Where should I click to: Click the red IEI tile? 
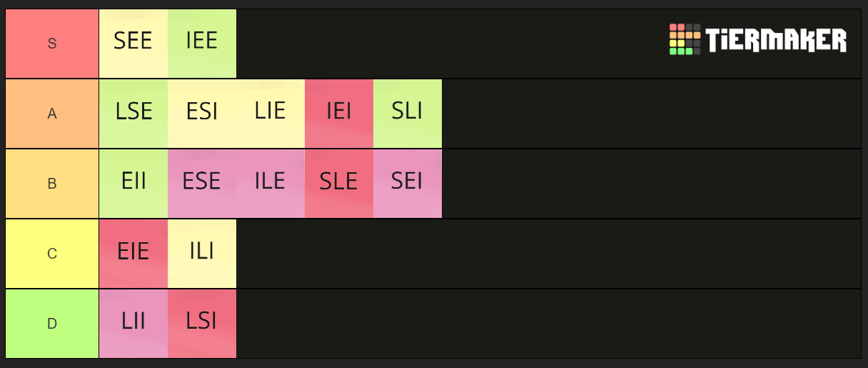(x=339, y=114)
